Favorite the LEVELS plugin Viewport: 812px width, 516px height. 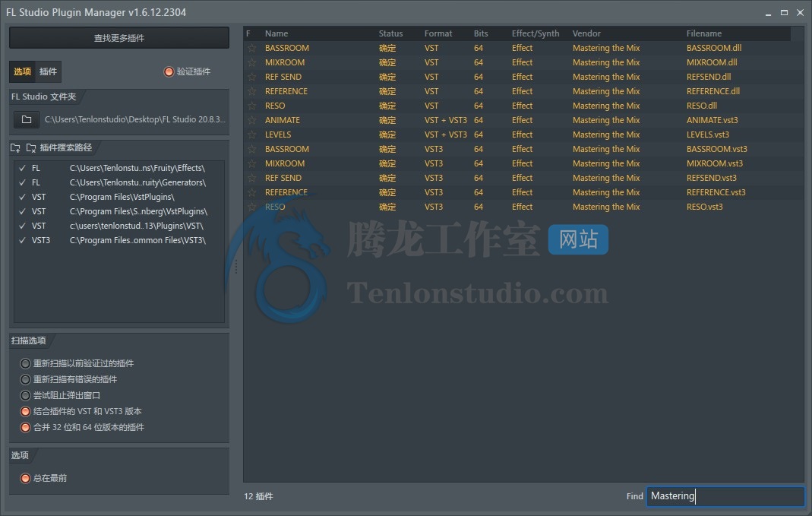[251, 135]
